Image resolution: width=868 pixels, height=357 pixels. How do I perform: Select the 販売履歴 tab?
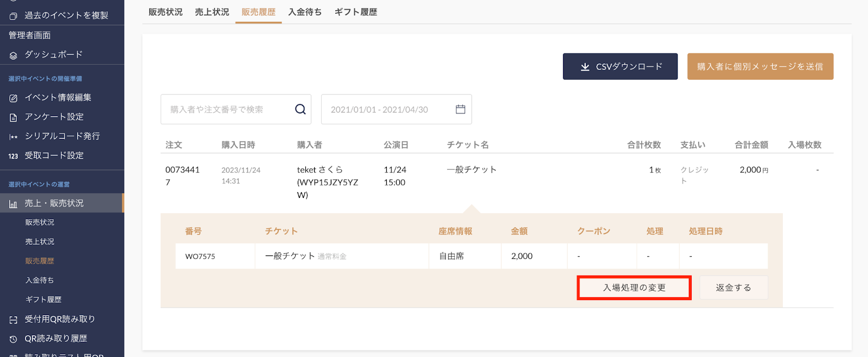tap(258, 12)
